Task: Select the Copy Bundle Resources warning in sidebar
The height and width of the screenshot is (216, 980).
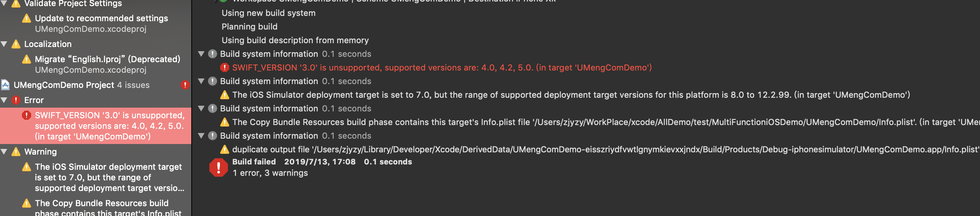Action: [x=96, y=207]
